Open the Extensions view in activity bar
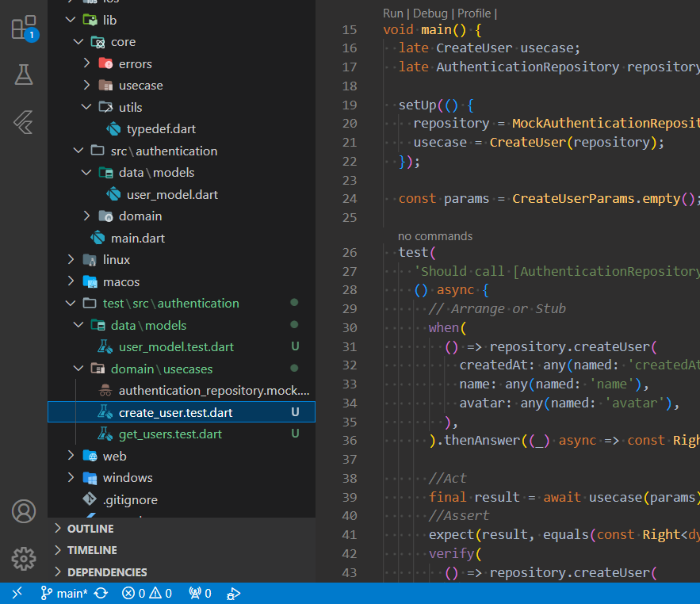 24,29
